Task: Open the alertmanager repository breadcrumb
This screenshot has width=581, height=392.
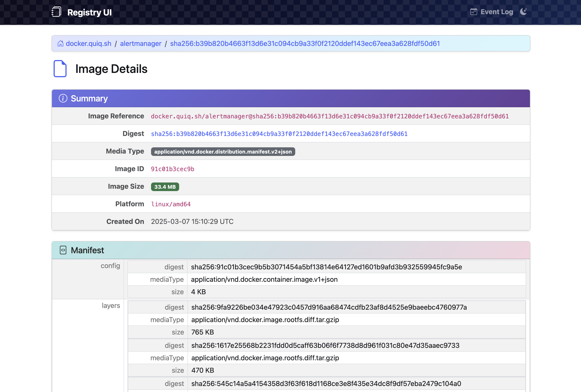Action: (141, 44)
